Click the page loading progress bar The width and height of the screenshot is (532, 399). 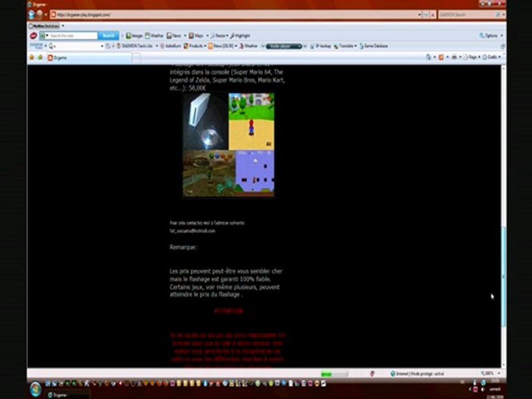[335, 374]
